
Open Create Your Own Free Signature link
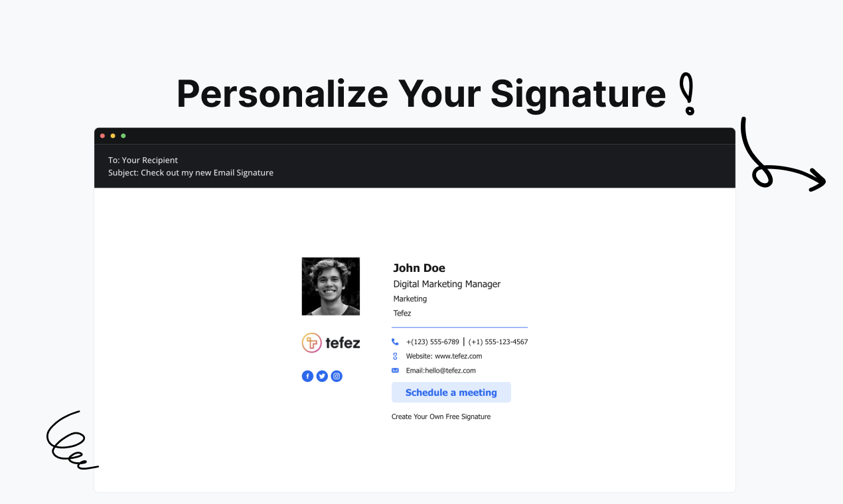click(x=441, y=416)
